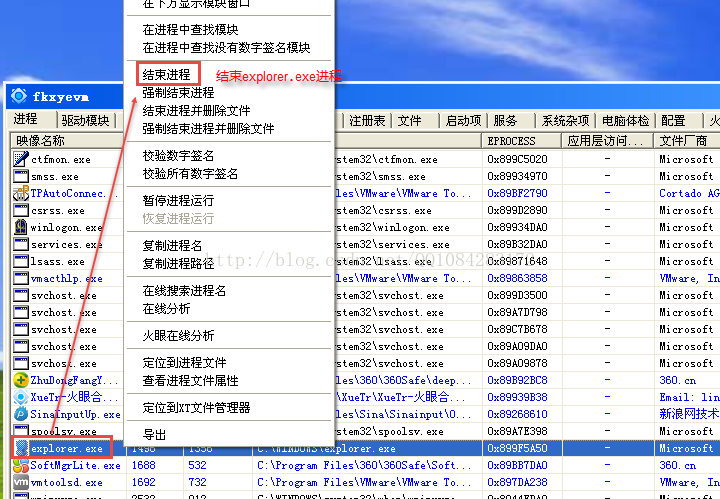Screen dimensions: 720x499
Task: Click the fkxyevn window title icon
Action: click(x=19, y=96)
